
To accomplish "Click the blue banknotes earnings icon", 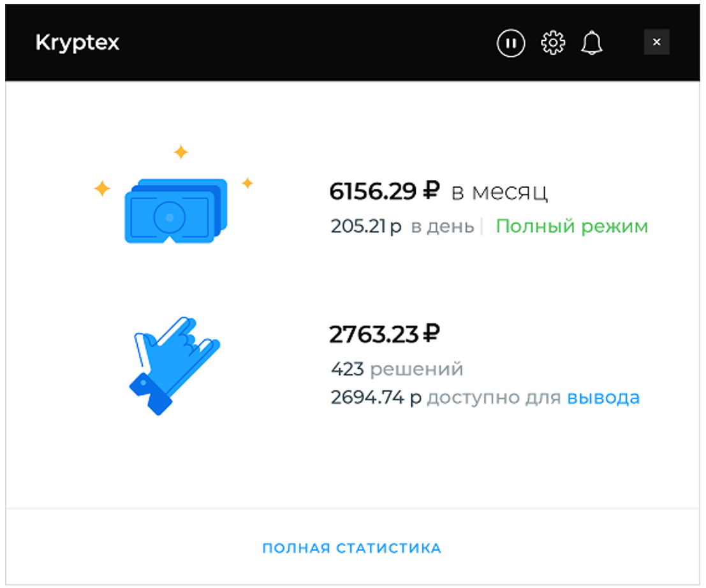I will point(175,210).
